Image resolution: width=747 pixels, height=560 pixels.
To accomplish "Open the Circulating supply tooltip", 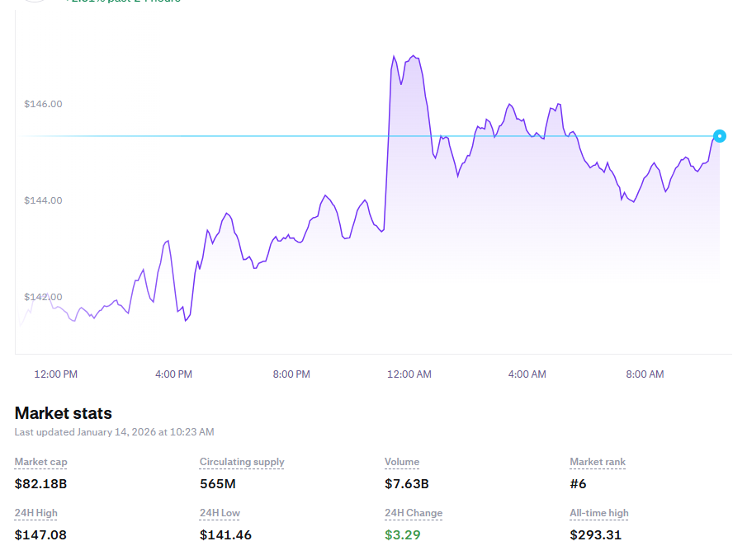I will [242, 462].
